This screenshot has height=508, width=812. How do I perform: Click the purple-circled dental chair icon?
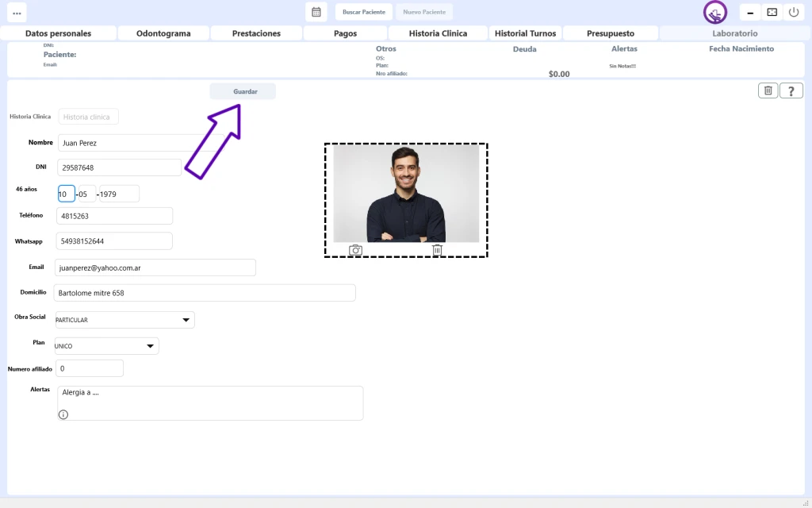715,13
